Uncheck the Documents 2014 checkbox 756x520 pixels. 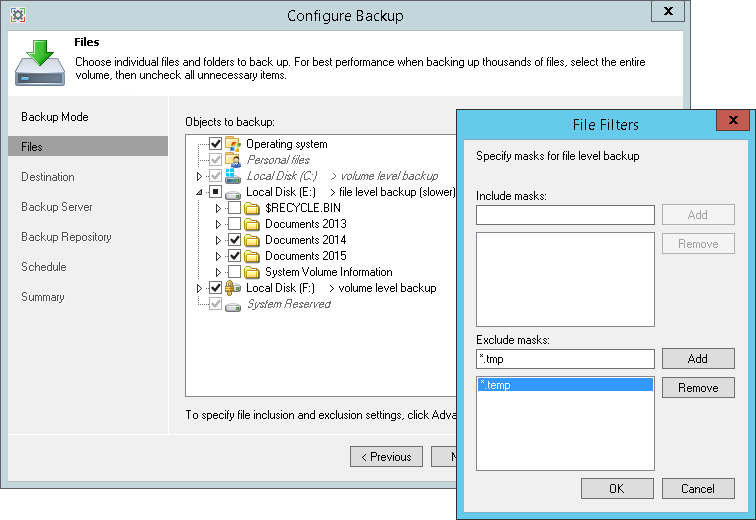[x=234, y=240]
